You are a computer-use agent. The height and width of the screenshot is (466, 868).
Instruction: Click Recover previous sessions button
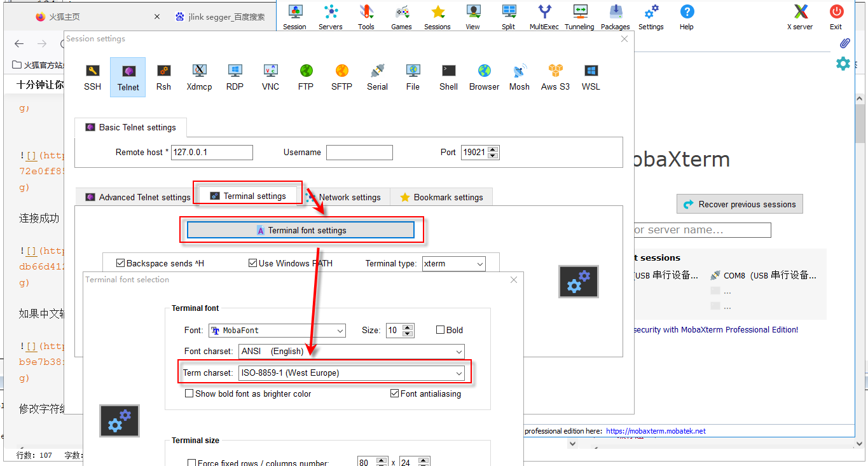tap(740, 204)
